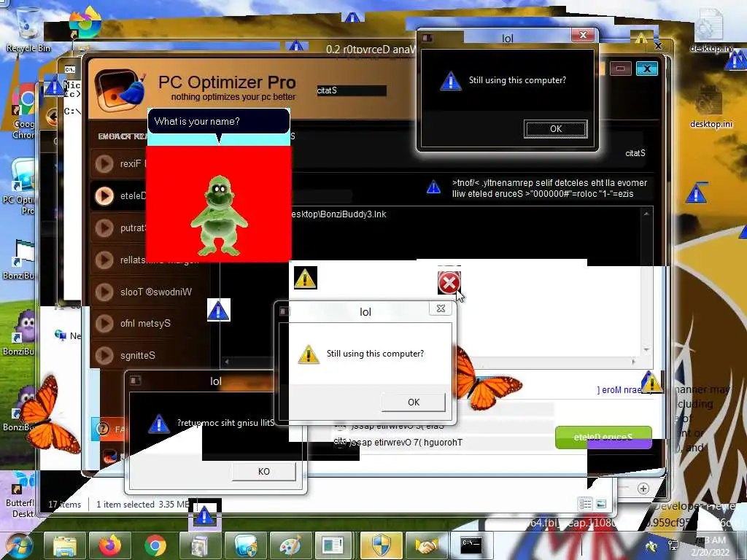Follow the eroM nraeL link
747x560 pixels.
(619, 390)
